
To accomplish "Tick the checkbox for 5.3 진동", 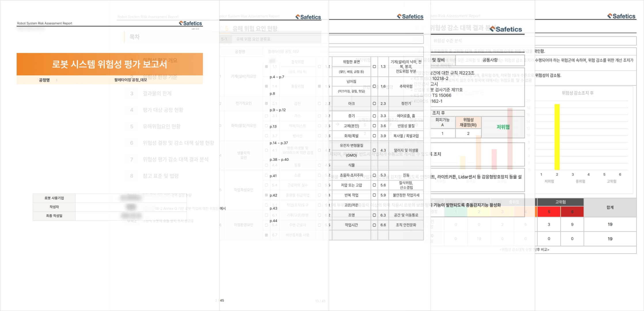I will (x=374, y=175).
